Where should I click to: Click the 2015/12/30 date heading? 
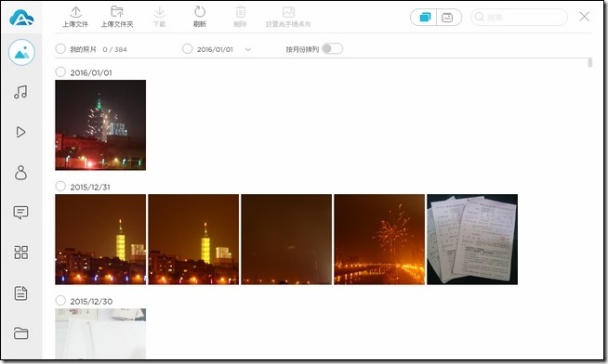pos(91,301)
